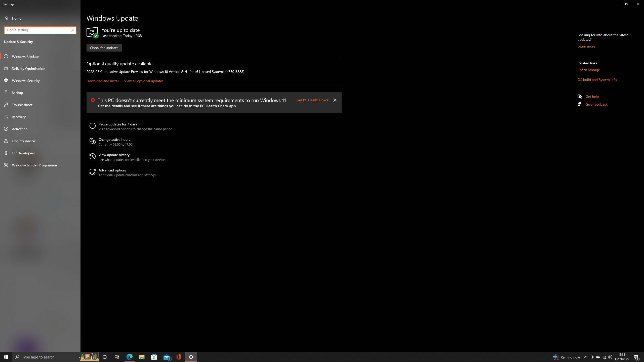Image resolution: width=644 pixels, height=362 pixels.
Task: Click the For developers tools icon
Action: tap(6, 153)
